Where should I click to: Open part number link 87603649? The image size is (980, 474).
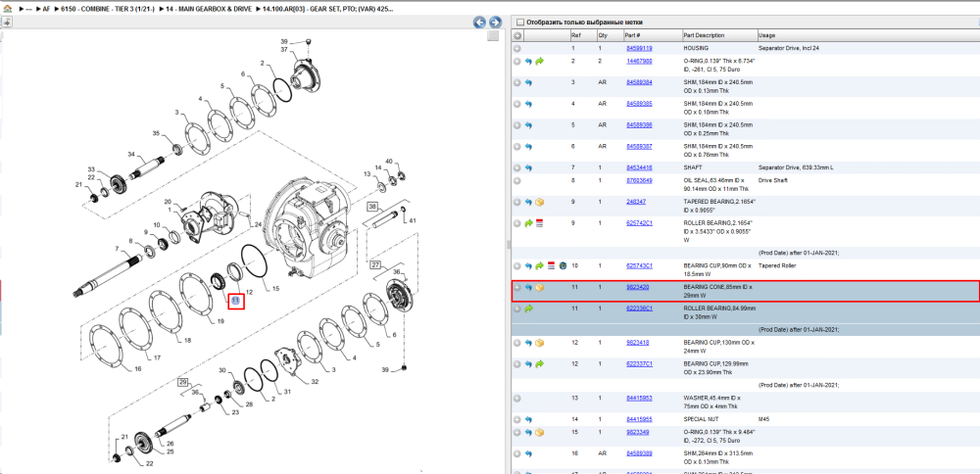pos(639,180)
